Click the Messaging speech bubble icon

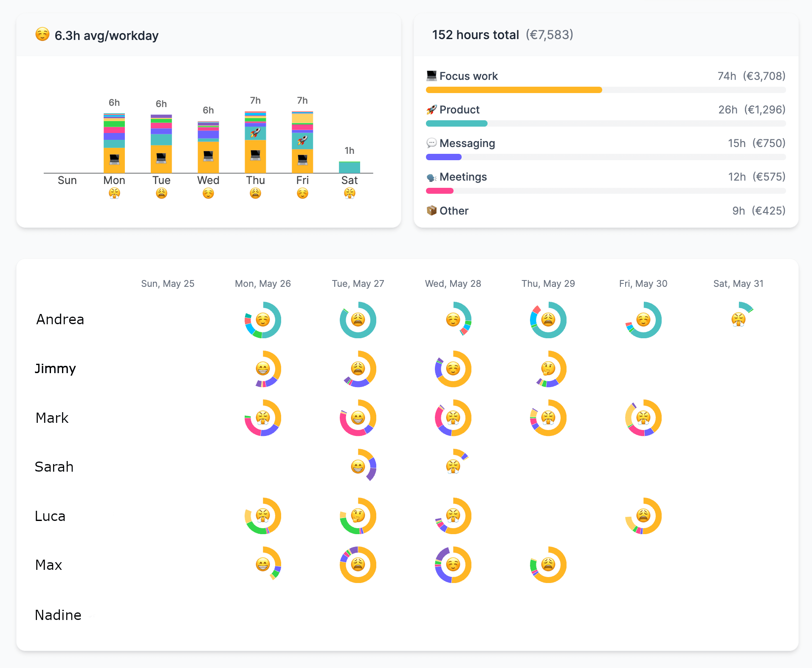coord(431,143)
